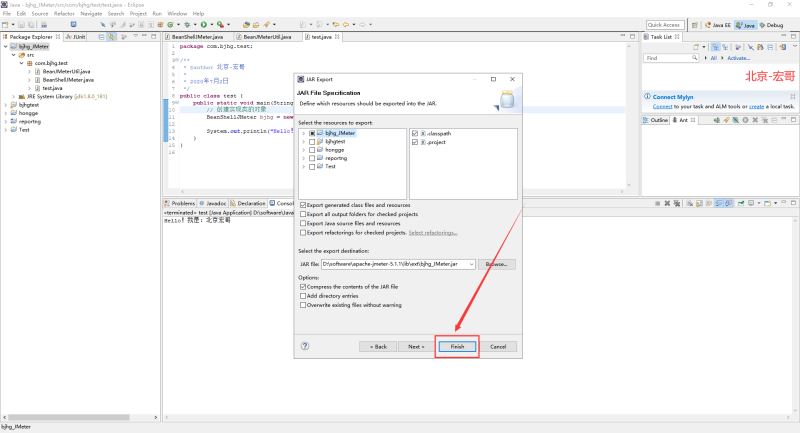Click Browse... for export destination
Viewport: 800px width, 433px height.
[497, 264]
